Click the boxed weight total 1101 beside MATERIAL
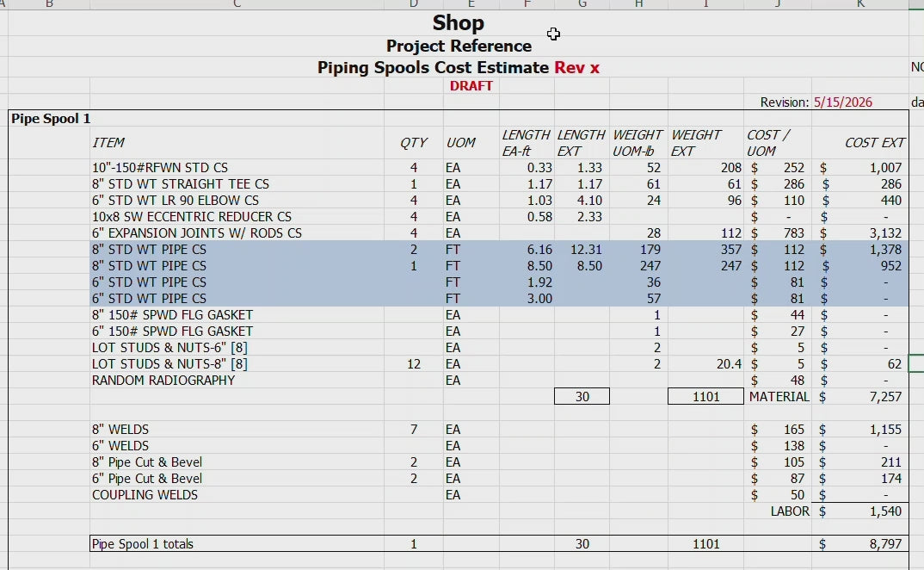 [706, 397]
